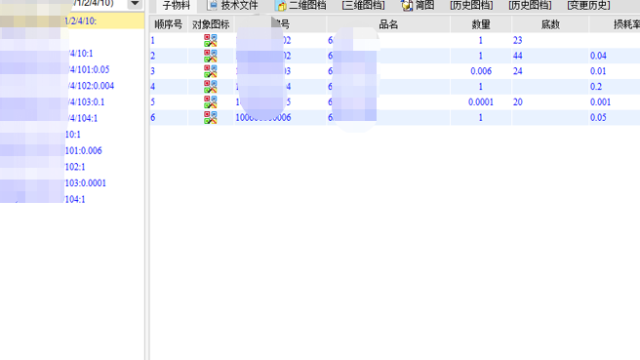This screenshot has width=640, height=360.
Task: Click sequence number 2 cell
Action: [169, 56]
